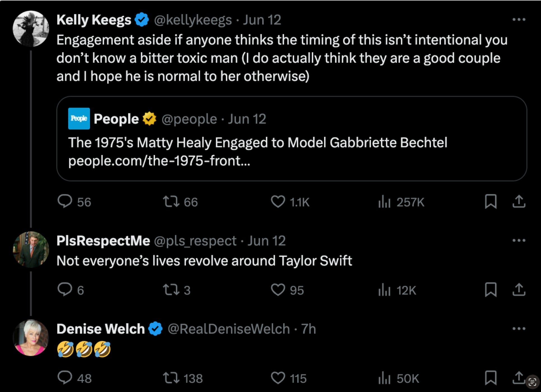Reply to PlsRespectMe's tweet
The image size is (541, 392).
coord(65,290)
